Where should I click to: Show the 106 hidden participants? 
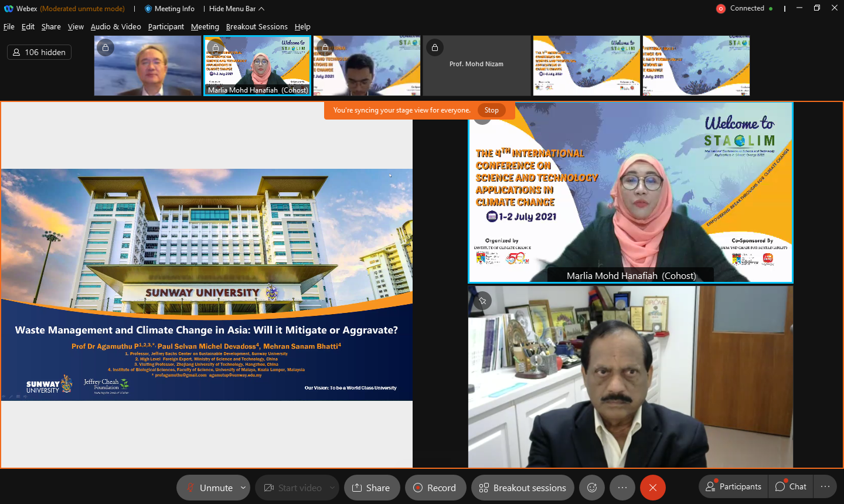tap(39, 52)
